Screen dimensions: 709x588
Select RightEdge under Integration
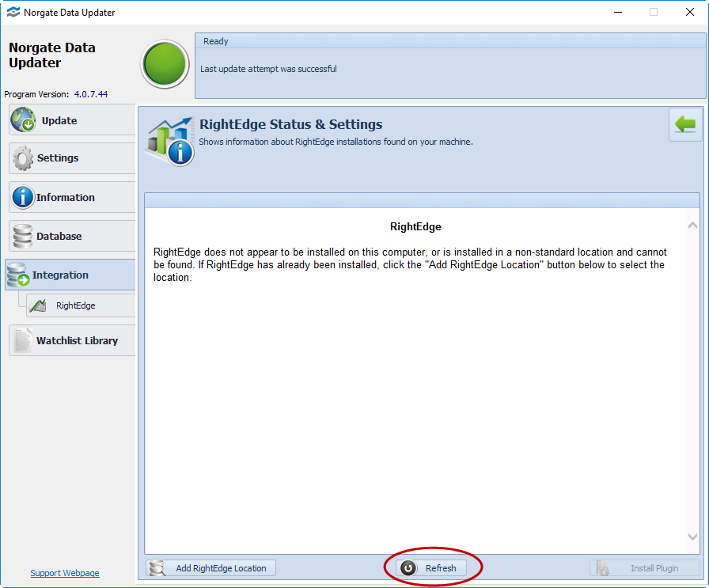(75, 305)
